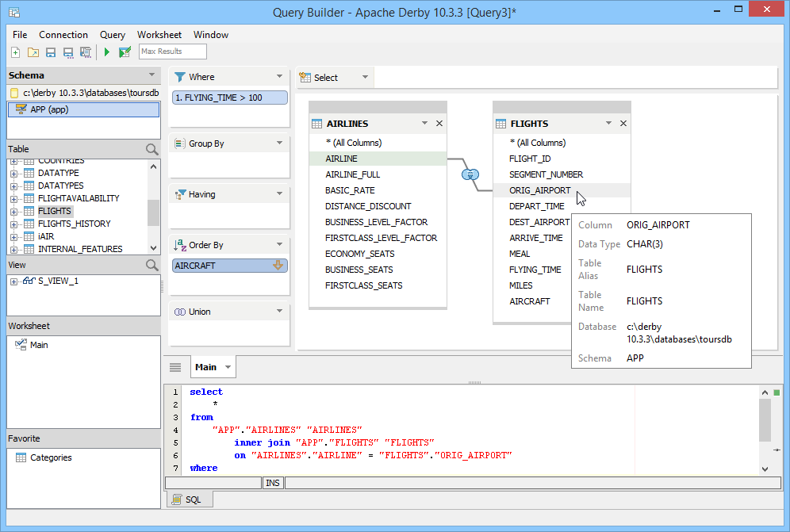Image resolution: width=790 pixels, height=532 pixels.
Task: Click the list icon left of Main tab
Action: [x=175, y=367]
